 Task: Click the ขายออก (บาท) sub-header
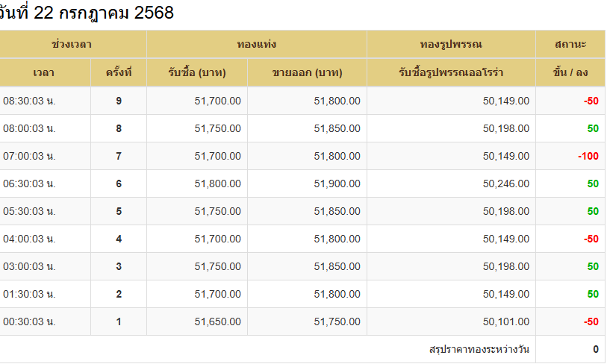[308, 72]
